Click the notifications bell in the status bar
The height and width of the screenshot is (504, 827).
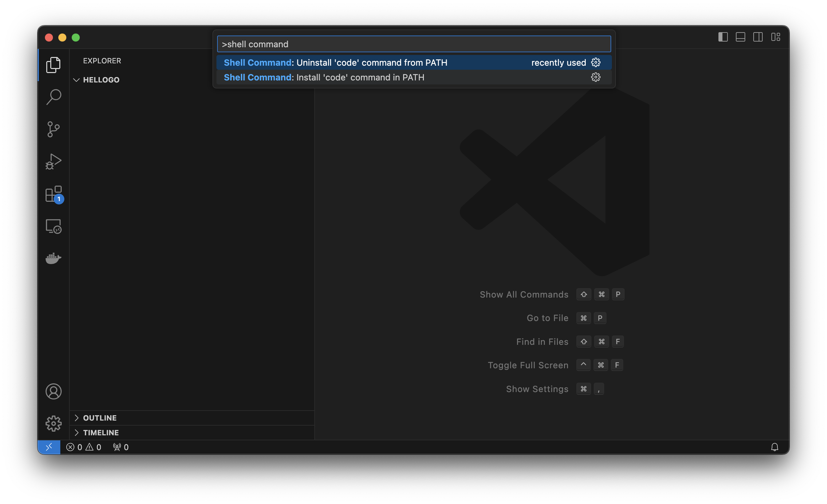click(x=775, y=447)
